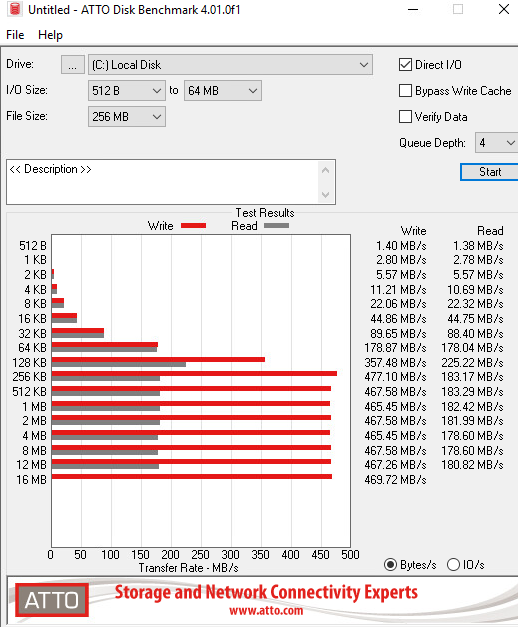Open the File menu
This screenshot has width=518, height=627.
pyautogui.click(x=15, y=35)
